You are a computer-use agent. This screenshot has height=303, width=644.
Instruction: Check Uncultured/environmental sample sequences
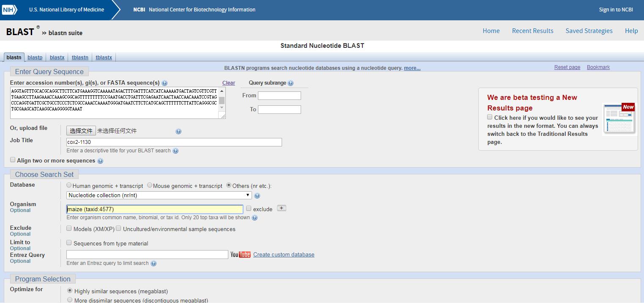tap(118, 228)
